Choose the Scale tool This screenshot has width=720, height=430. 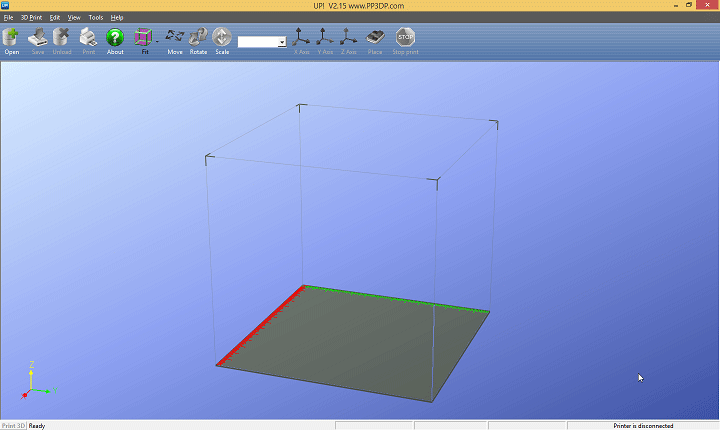pyautogui.click(x=222, y=40)
